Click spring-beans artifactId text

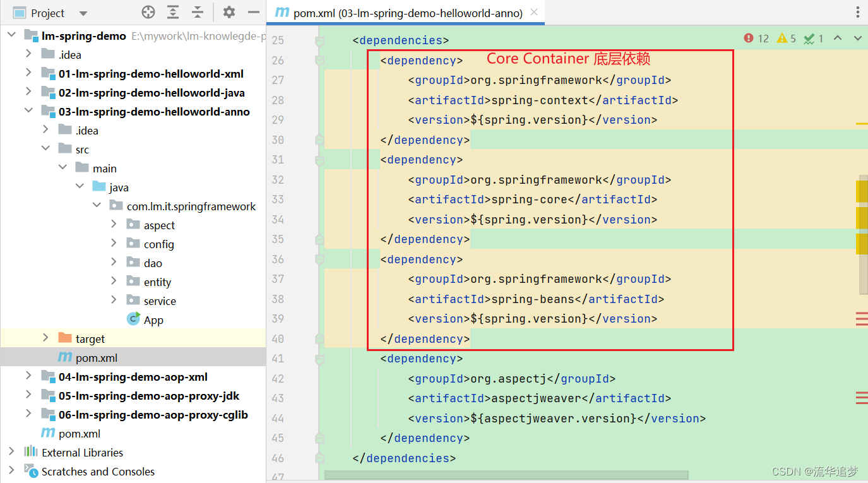click(x=533, y=299)
